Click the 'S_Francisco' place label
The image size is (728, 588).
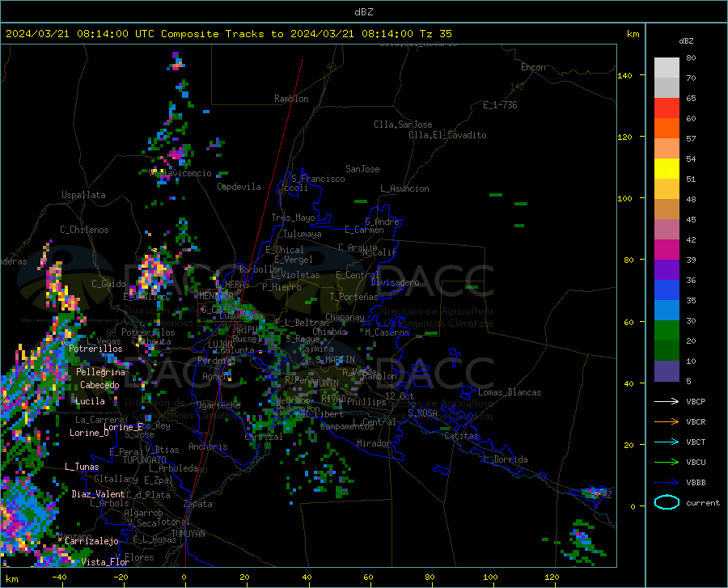(x=318, y=179)
